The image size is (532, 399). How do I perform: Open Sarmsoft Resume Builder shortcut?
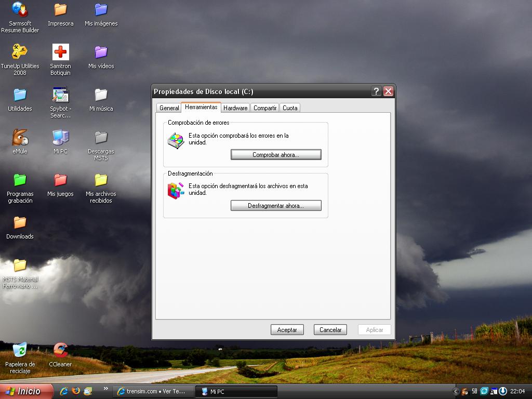tap(20, 10)
